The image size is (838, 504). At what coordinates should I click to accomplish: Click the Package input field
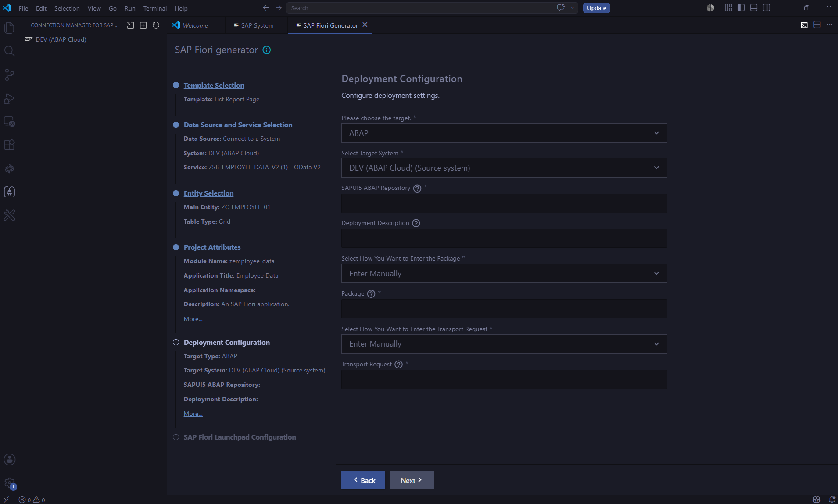coord(504,309)
